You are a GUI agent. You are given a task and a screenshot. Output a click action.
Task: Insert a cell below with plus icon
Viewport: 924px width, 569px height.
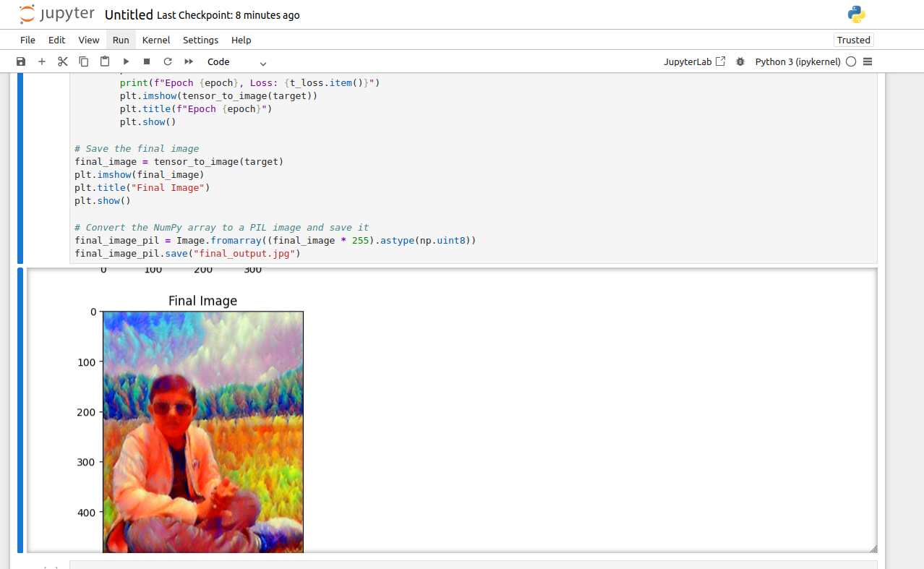(x=42, y=62)
